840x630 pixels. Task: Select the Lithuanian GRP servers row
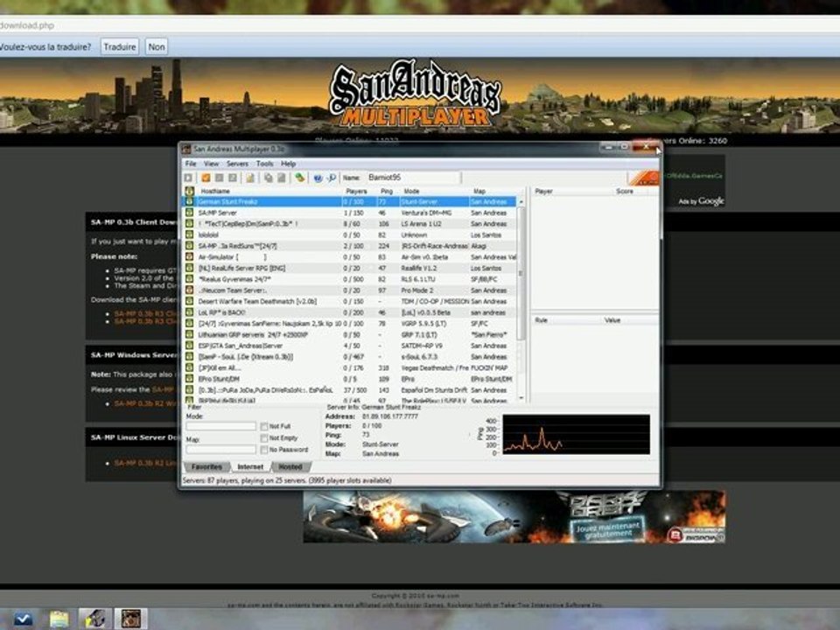(x=351, y=335)
